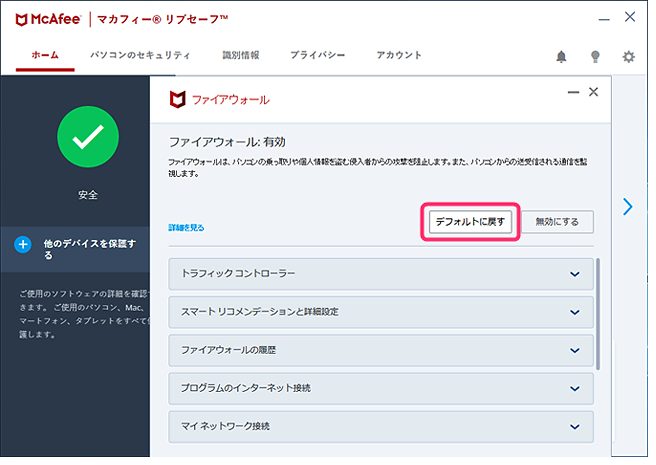Expand the ファイアウォールの履歴 section

(x=381, y=350)
